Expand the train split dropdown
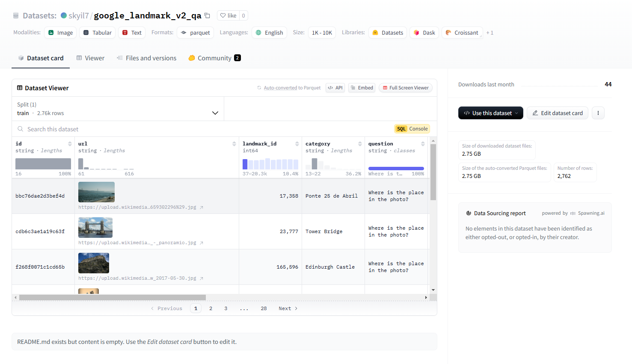 coord(118,109)
